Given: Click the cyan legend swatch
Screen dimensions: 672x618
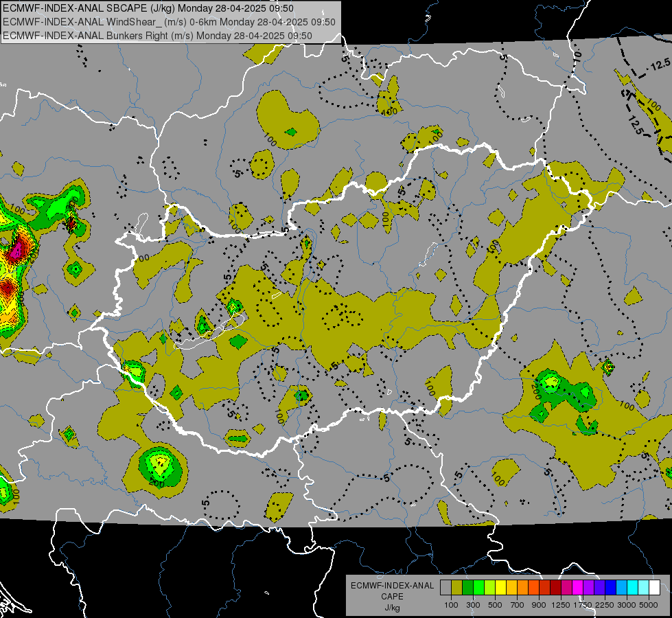Looking at the screenshot, I should coord(633,587).
